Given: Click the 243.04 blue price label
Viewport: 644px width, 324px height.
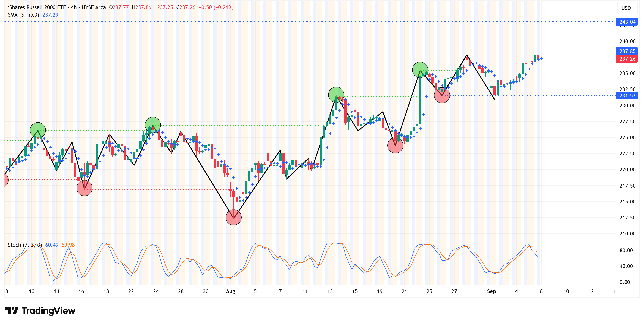Looking at the screenshot, I should click(627, 22).
